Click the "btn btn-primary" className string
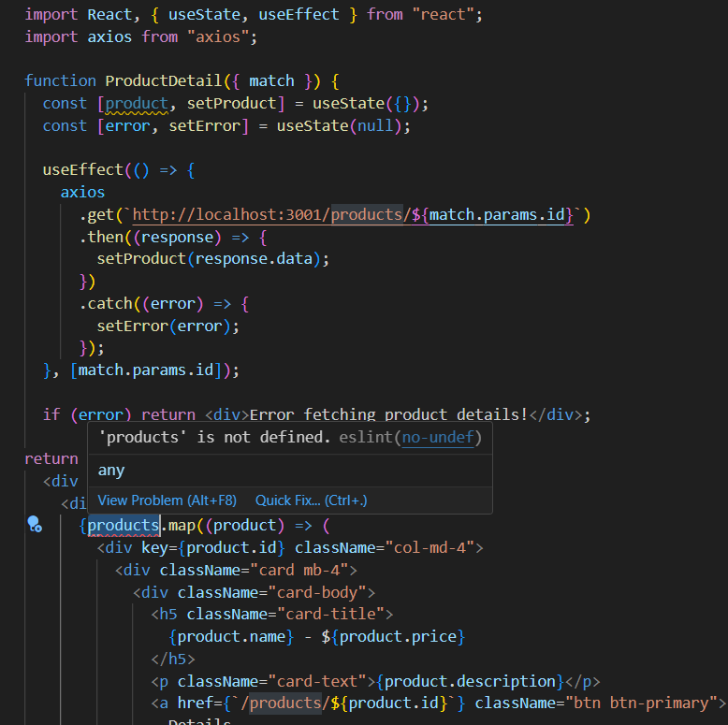 (x=641, y=703)
